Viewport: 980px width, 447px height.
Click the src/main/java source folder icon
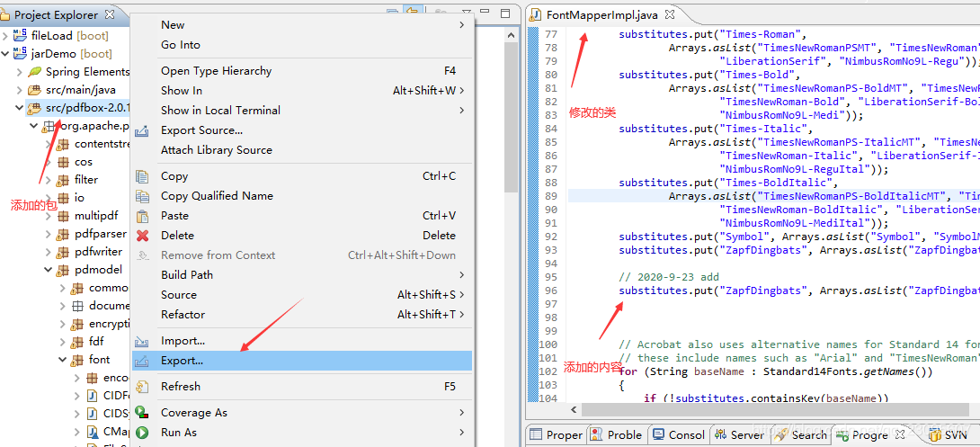coord(34,90)
